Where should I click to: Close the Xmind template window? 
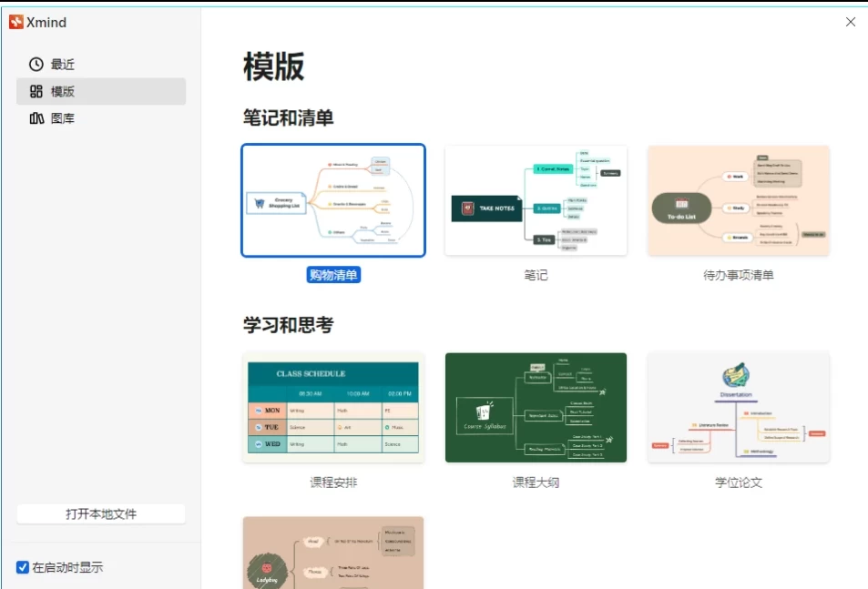(850, 21)
